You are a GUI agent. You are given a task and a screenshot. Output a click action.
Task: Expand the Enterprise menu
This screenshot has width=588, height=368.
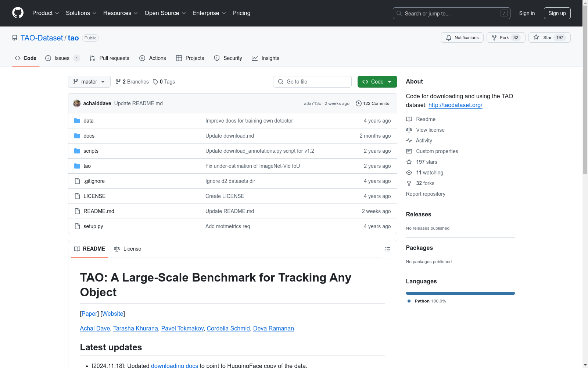point(209,13)
